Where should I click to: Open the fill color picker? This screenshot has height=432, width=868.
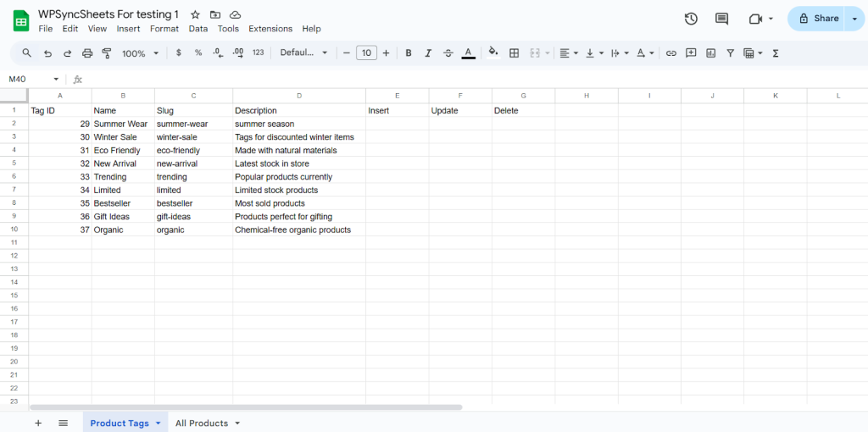click(x=493, y=53)
